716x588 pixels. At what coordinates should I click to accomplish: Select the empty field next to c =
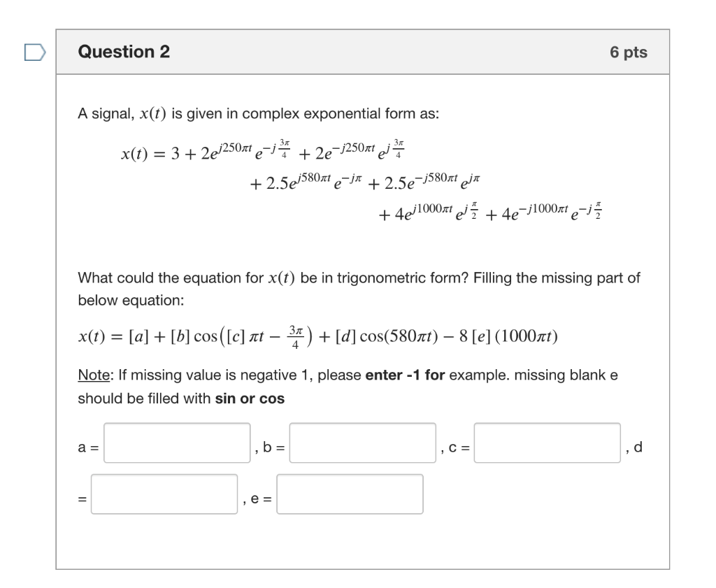[x=547, y=443]
